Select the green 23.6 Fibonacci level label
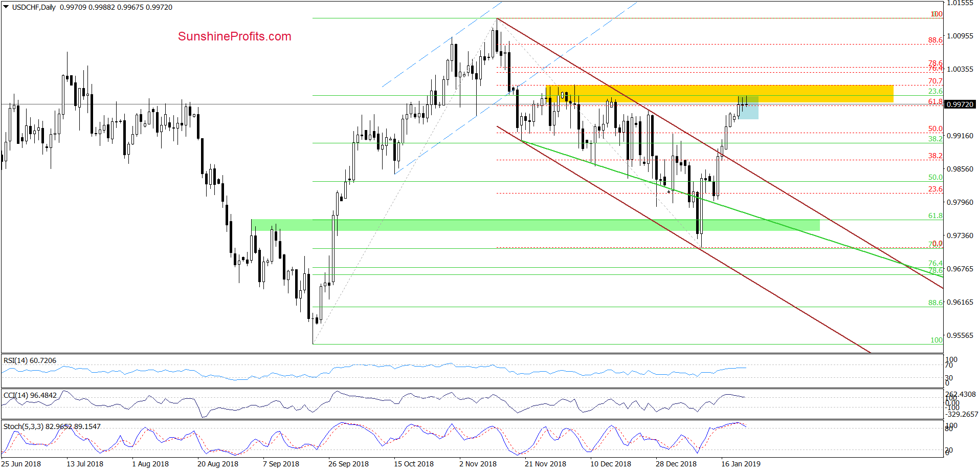The width and height of the screenshot is (980, 471). pyautogui.click(x=936, y=91)
